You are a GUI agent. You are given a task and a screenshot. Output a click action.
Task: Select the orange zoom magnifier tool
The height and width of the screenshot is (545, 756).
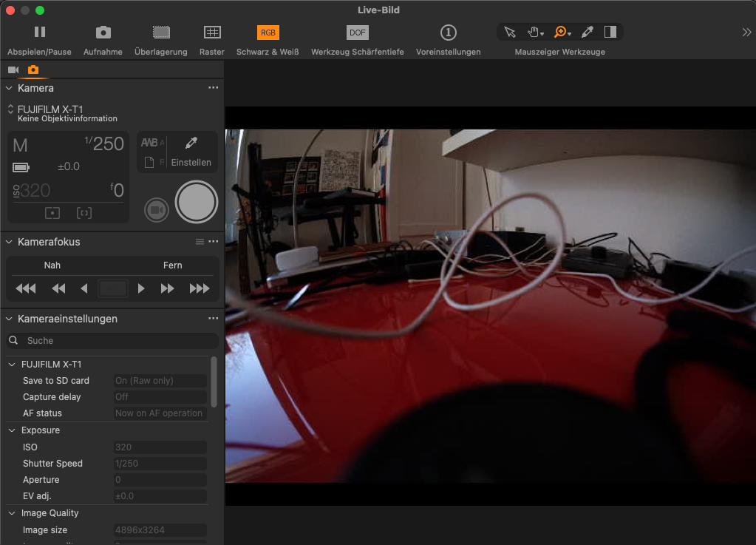(561, 32)
